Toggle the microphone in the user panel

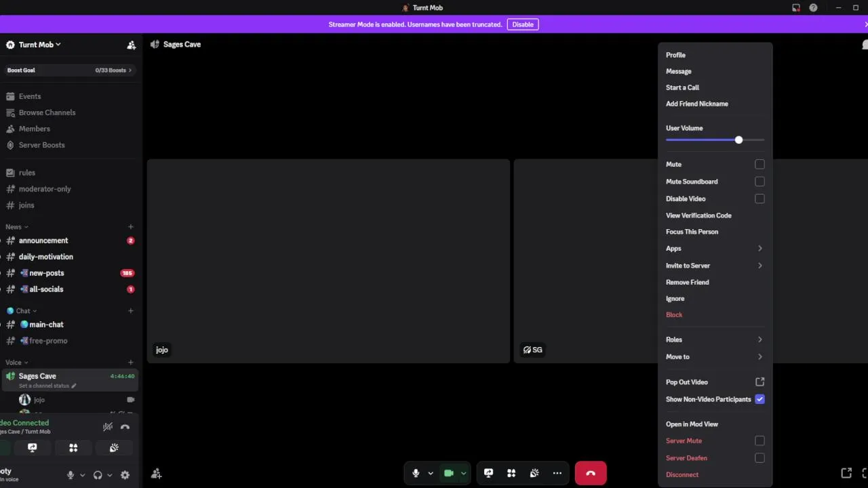coord(71,475)
